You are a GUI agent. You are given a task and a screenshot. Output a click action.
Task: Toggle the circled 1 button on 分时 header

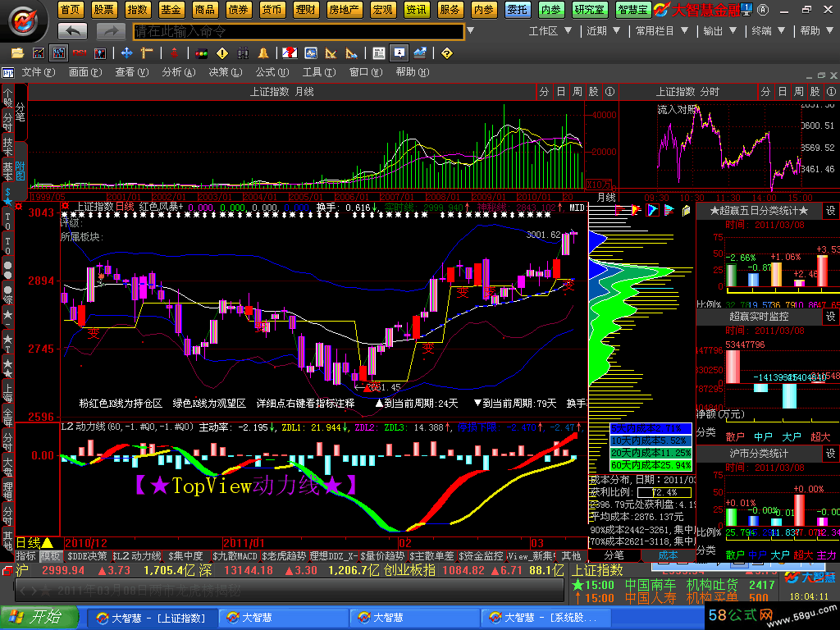[832, 92]
